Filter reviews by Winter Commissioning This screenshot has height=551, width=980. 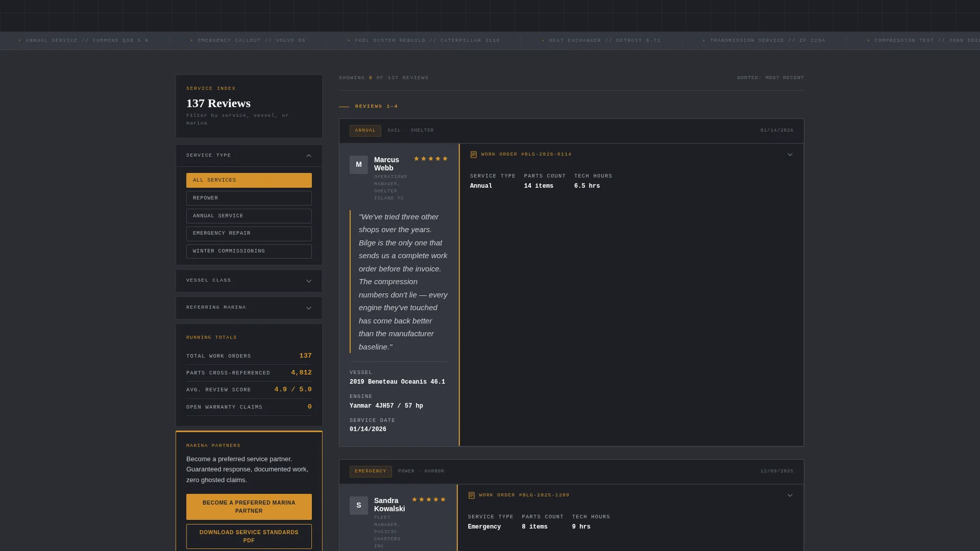pyautogui.click(x=249, y=251)
